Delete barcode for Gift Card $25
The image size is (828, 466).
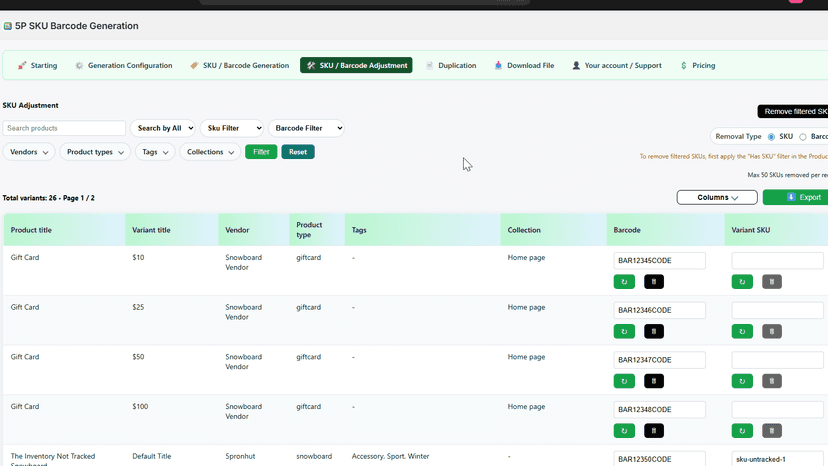click(654, 331)
